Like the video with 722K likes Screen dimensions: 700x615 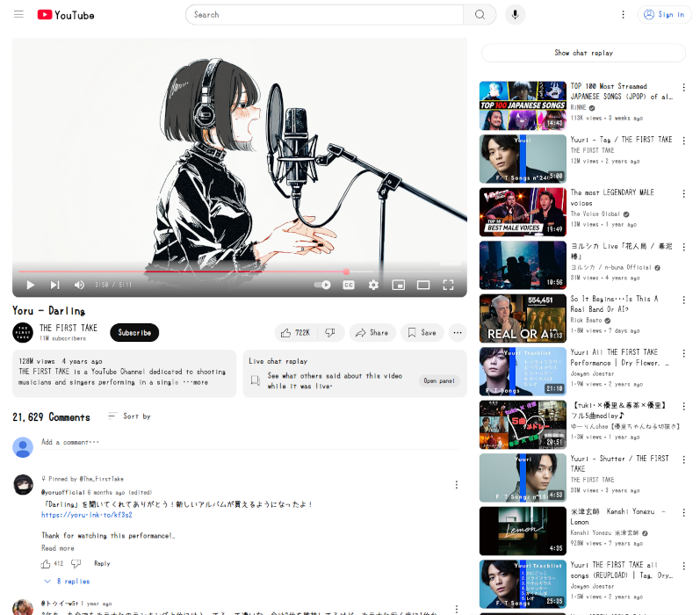295,333
